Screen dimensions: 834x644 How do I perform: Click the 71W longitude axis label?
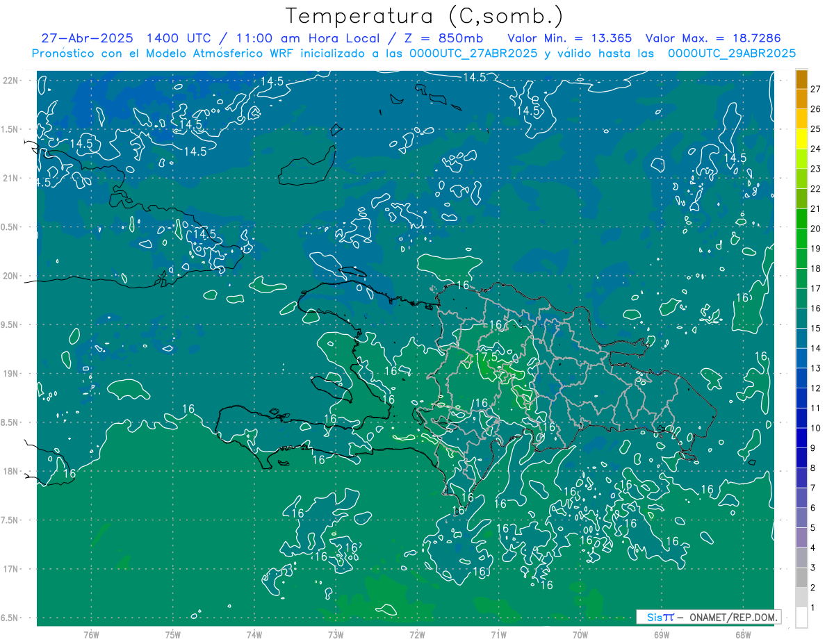498,635
